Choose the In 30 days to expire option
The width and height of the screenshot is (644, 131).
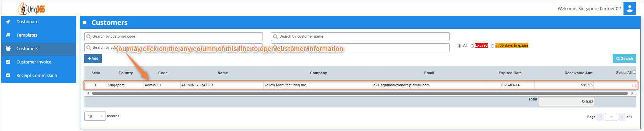(x=492, y=46)
